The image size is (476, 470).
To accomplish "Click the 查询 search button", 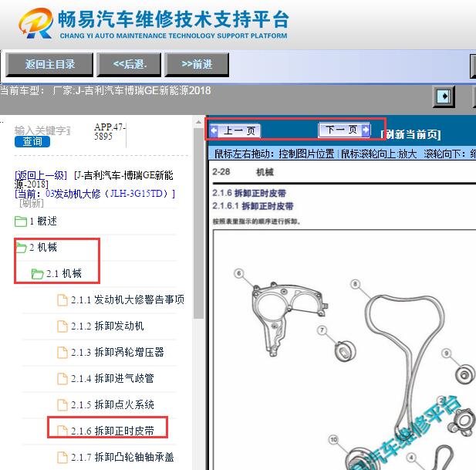I will pos(32,141).
